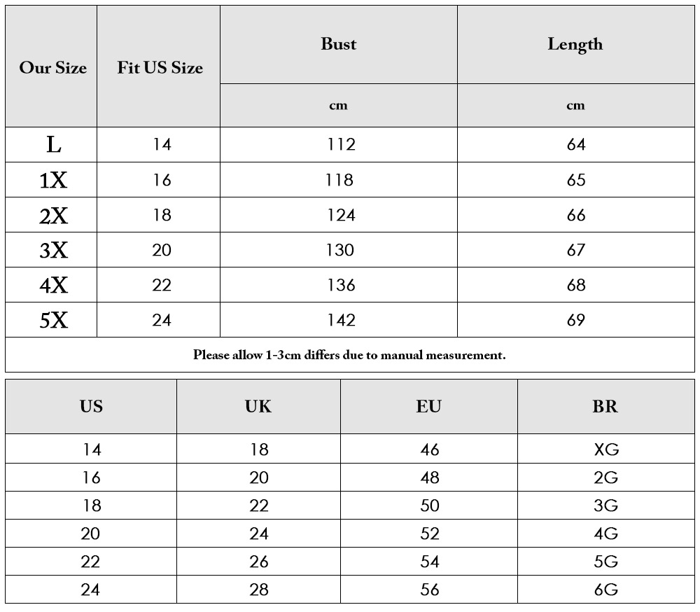Viewport: 700px width, 612px height.
Task: Click the 2X size cell
Action: pos(54,215)
